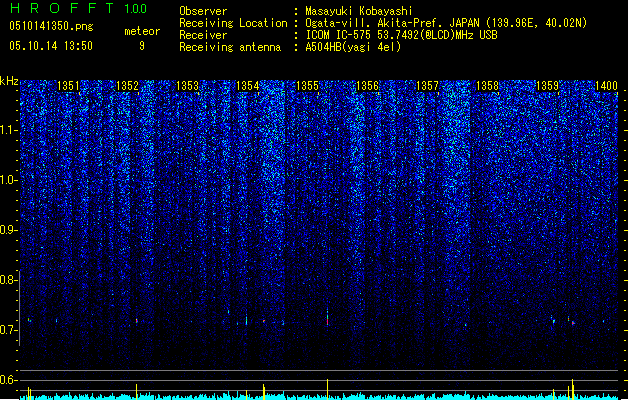Click the meteor label
The width and height of the screenshot is (629, 400).
(x=142, y=31)
